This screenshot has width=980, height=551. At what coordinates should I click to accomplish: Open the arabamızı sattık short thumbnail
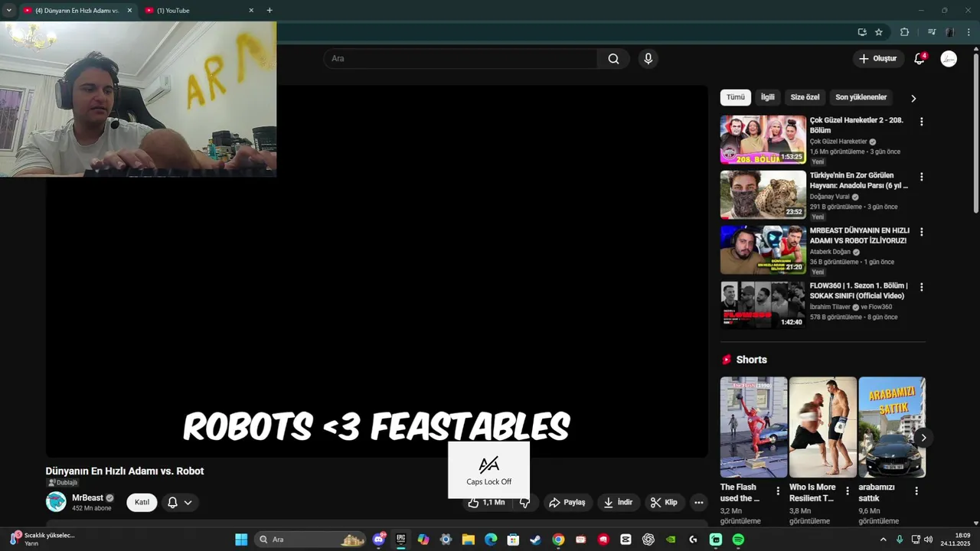(x=892, y=427)
